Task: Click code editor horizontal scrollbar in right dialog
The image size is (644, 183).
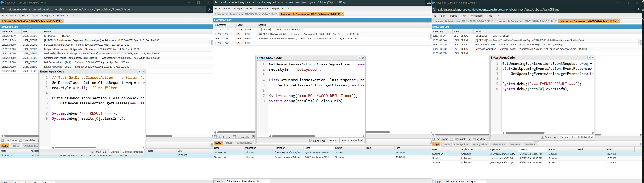Action: (x=525, y=133)
